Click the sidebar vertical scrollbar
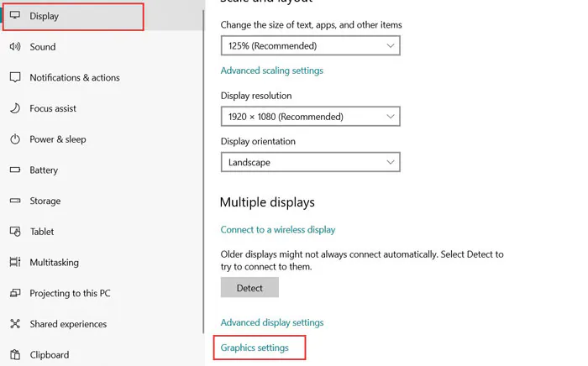This screenshot has width=588, height=366. [204, 168]
